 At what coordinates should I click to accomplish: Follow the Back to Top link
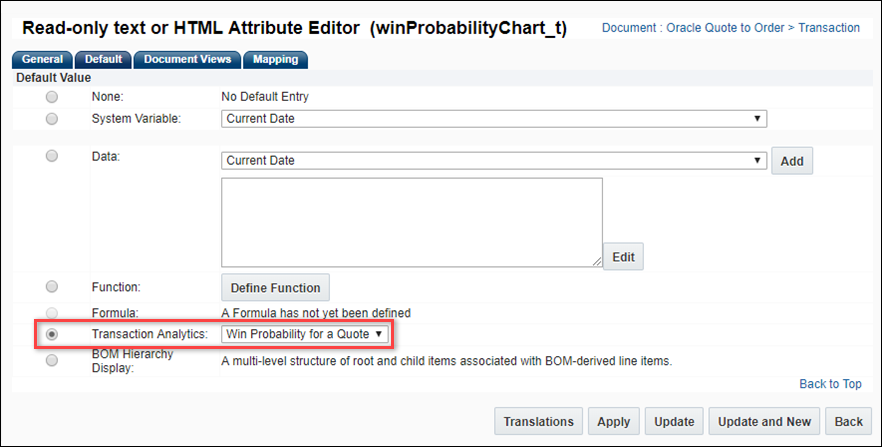tap(830, 384)
